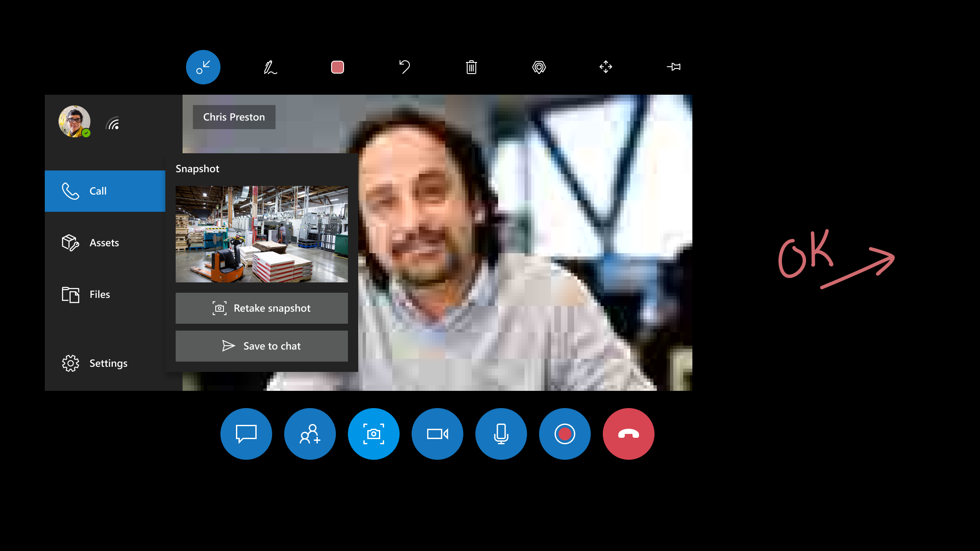Click the undo arrow tool
The width and height of the screenshot is (980, 551).
click(x=404, y=67)
